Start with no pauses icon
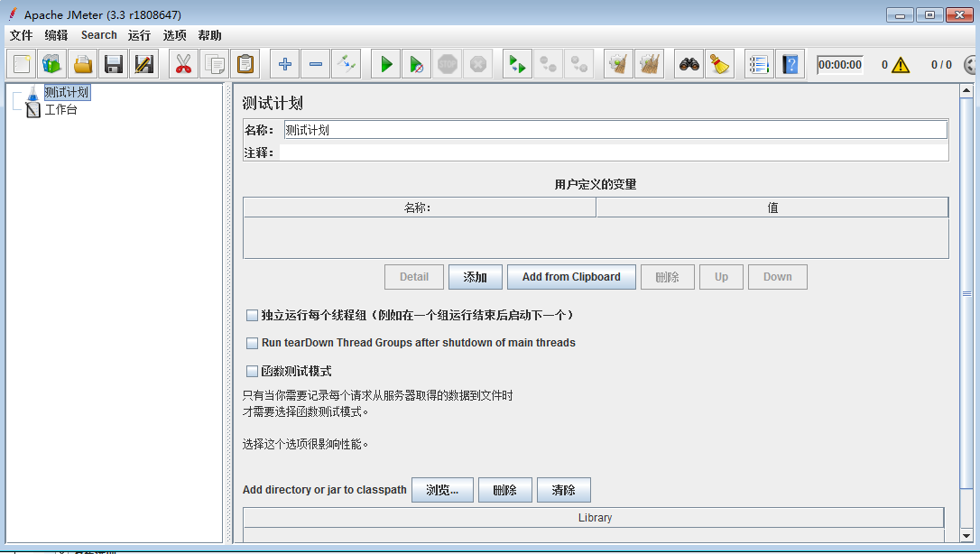Viewport: 980px width, 554px height. (x=417, y=64)
